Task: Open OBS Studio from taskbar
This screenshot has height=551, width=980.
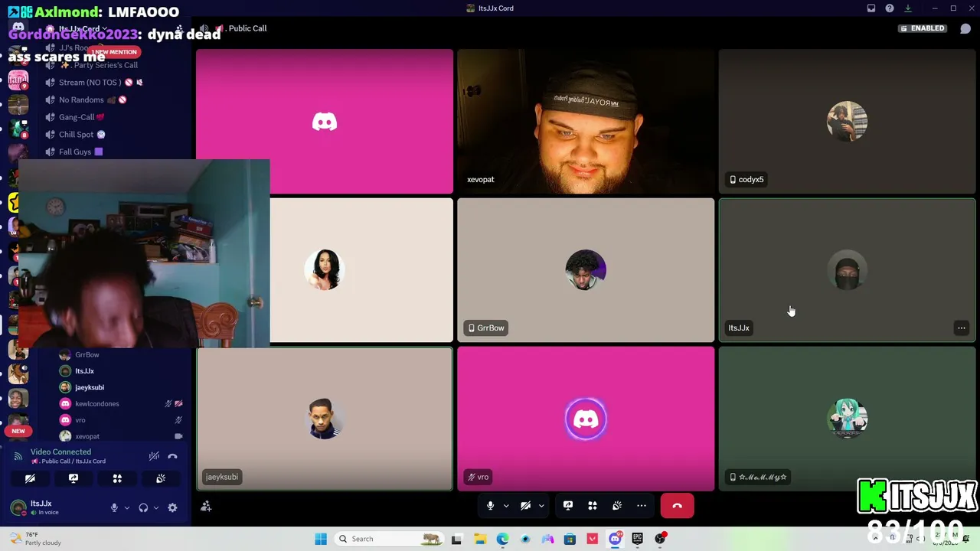Action: (x=660, y=539)
